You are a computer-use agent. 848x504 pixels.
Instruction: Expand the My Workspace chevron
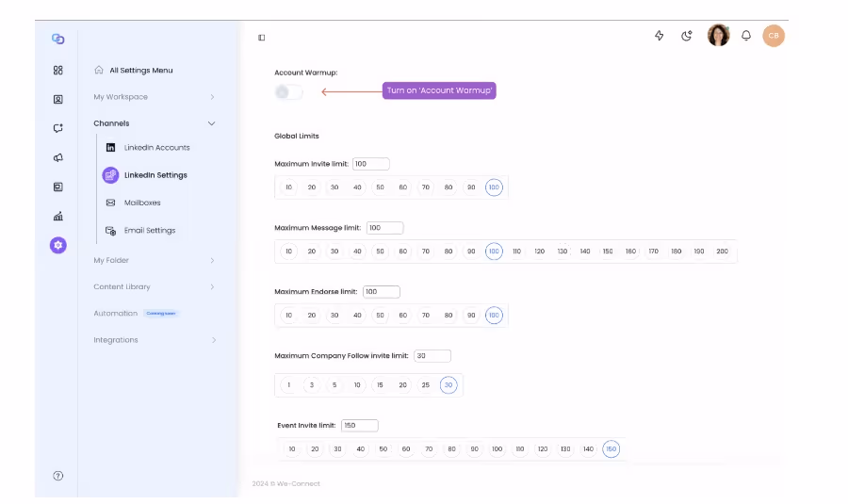pyautogui.click(x=212, y=97)
